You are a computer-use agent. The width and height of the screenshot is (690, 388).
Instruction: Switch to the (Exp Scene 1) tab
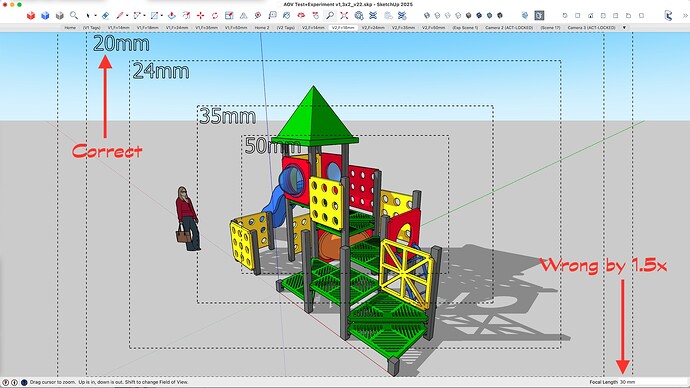(x=465, y=27)
